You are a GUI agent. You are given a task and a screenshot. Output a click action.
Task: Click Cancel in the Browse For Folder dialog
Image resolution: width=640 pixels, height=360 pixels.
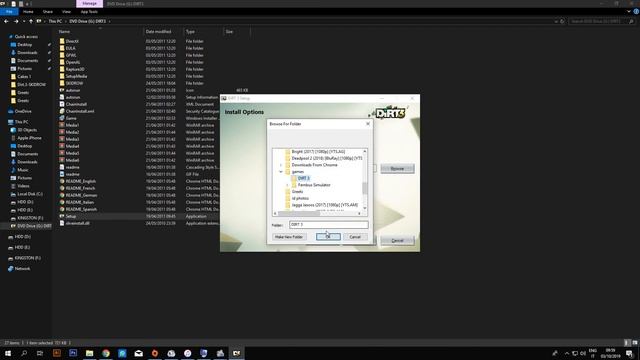[355, 237]
